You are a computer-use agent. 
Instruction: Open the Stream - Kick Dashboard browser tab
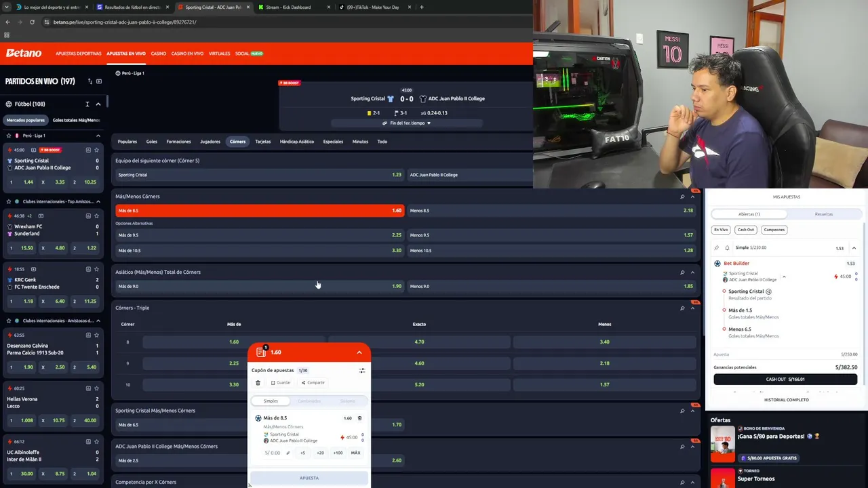tap(294, 7)
